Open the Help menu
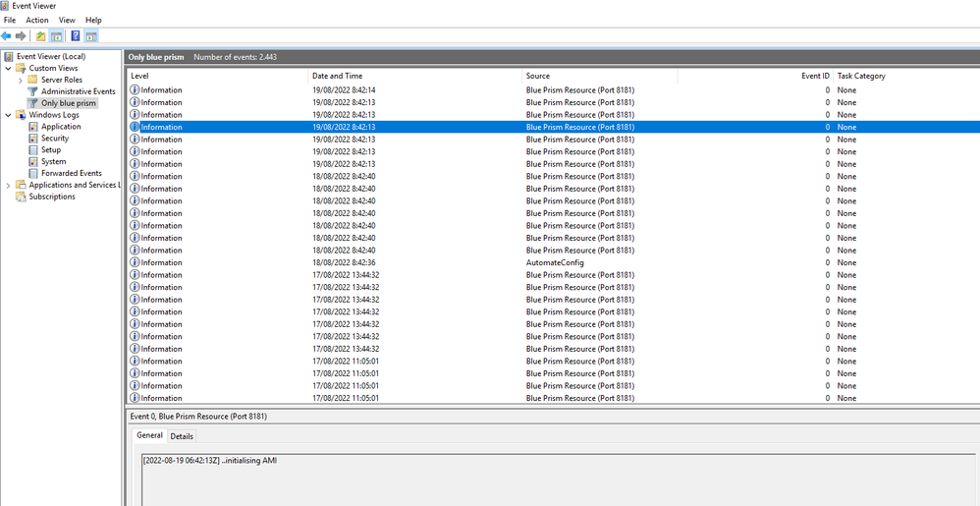 93,20
